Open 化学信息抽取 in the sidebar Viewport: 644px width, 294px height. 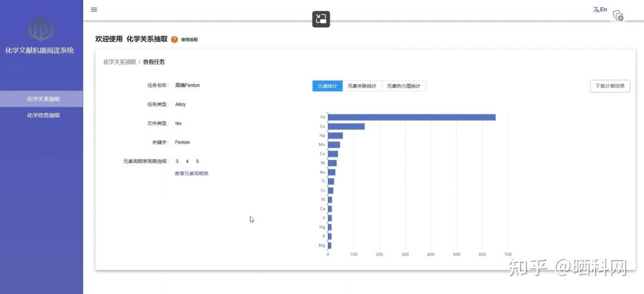coord(43,115)
